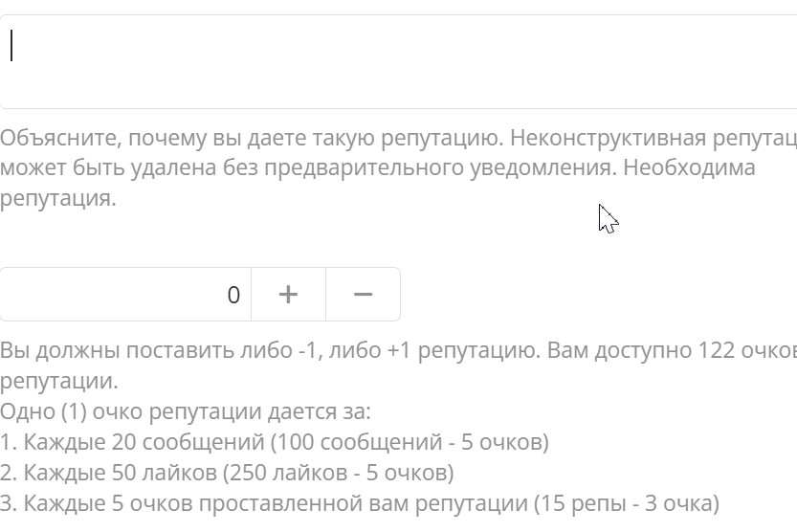
Task: Focus the reputation value field showing 0
Action: 125,294
